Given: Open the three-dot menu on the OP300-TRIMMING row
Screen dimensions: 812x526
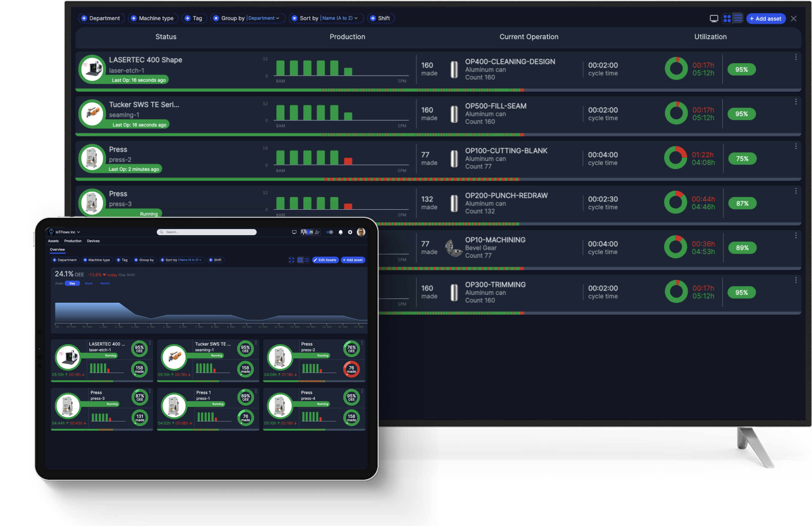Looking at the screenshot, I should [x=796, y=280].
